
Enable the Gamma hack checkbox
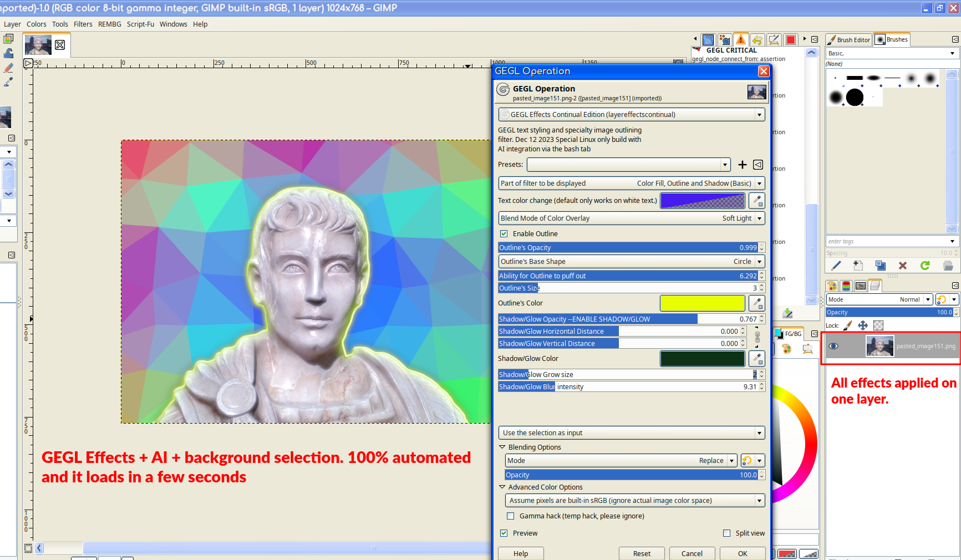point(511,516)
